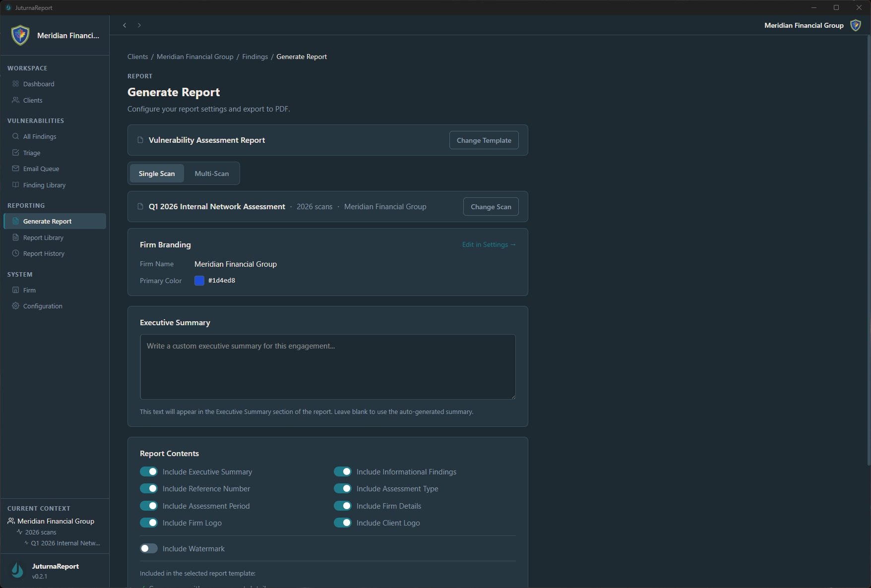Click inside the executive summary text box

coord(327,367)
